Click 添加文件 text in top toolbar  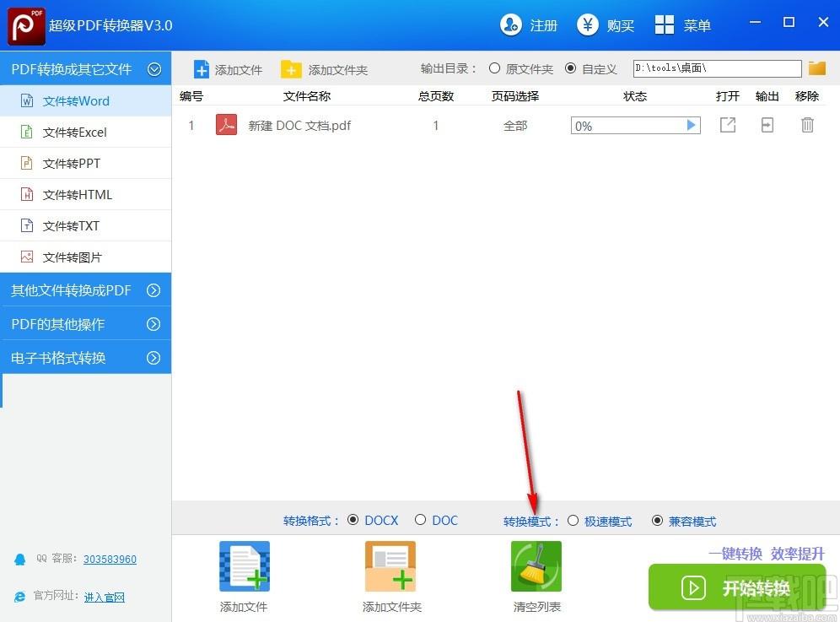click(x=239, y=70)
